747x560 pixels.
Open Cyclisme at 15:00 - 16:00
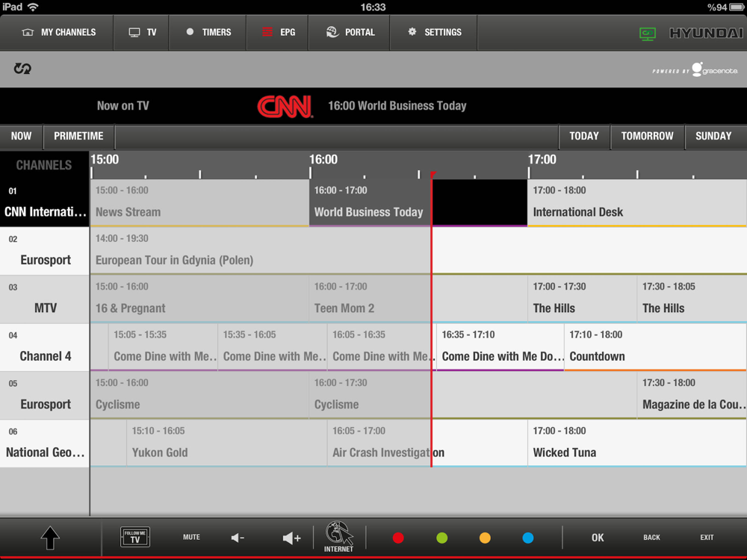[199, 395]
